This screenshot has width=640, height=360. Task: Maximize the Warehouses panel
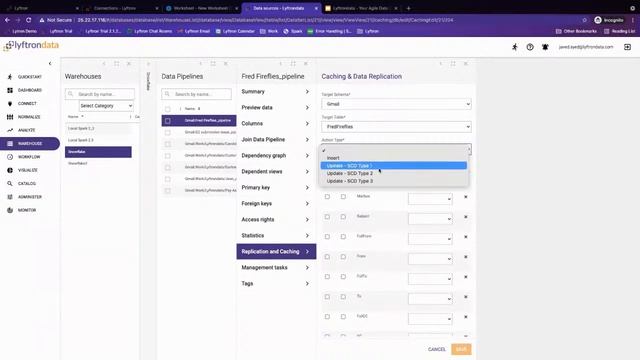[x=116, y=63]
